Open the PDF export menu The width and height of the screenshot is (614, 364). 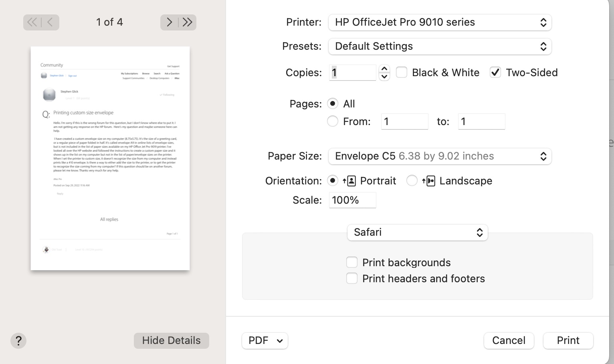265,340
